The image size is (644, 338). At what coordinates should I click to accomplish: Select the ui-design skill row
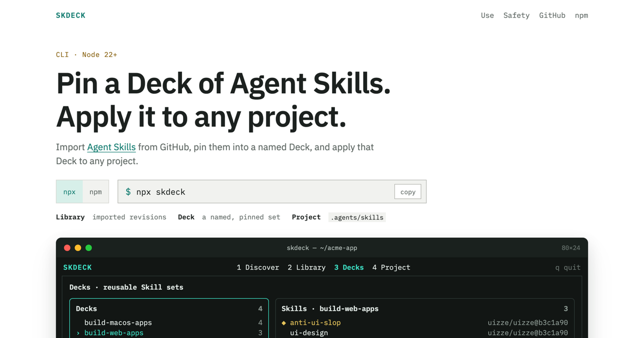[x=425, y=333]
